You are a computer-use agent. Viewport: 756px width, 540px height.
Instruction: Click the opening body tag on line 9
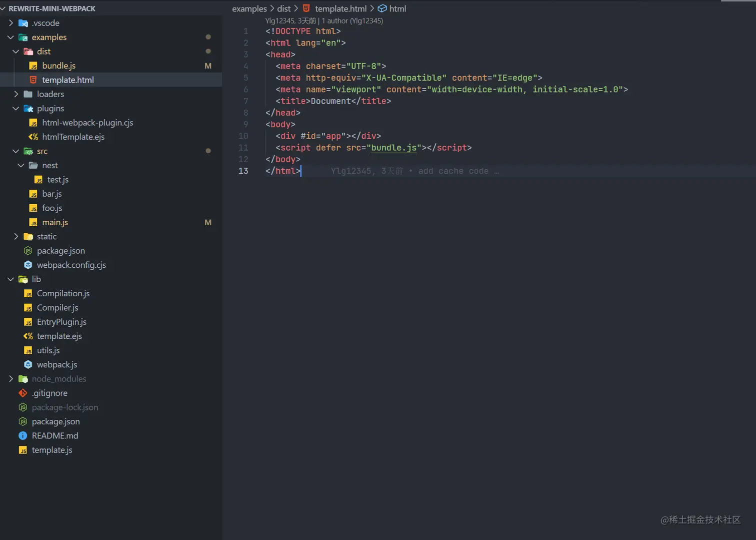click(x=280, y=125)
